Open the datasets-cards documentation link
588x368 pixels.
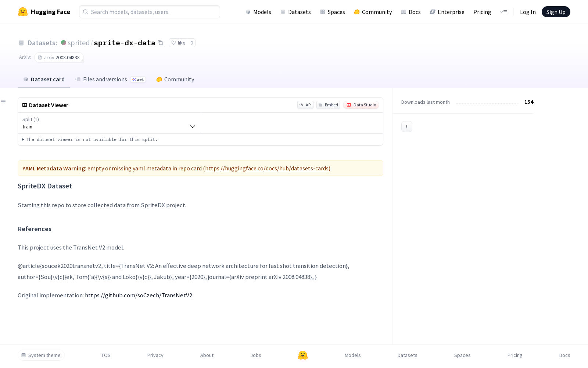(x=267, y=168)
